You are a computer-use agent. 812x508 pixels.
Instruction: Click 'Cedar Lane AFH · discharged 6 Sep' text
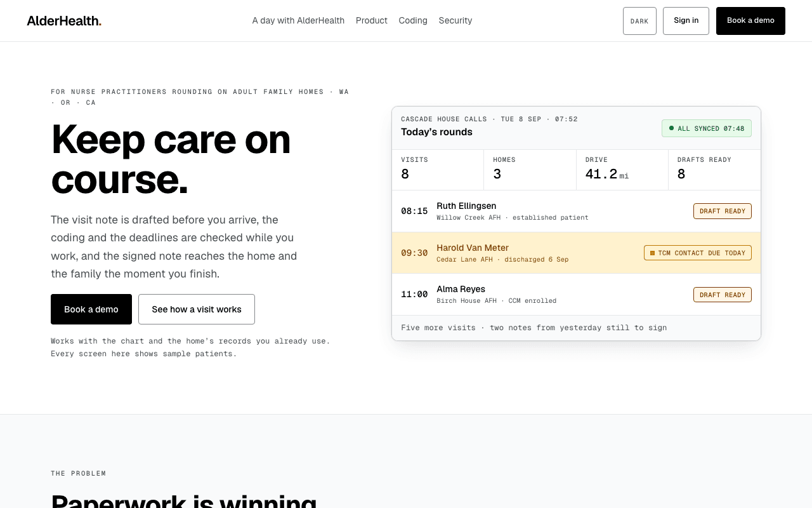coord(502,260)
